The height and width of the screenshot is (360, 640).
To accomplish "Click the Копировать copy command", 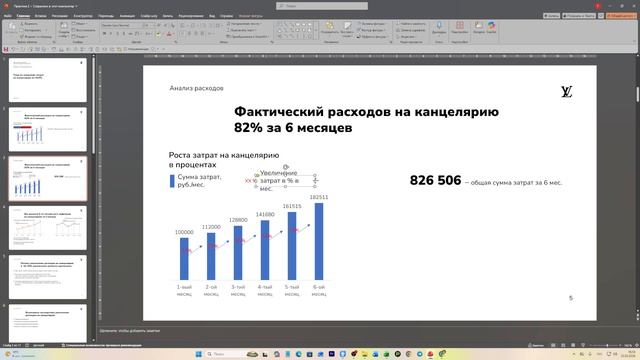I will [x=31, y=30].
